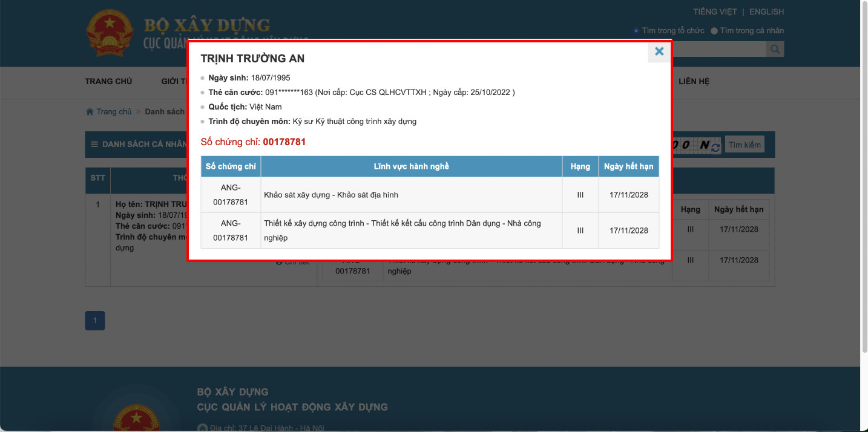Viewport: 868px width, 432px height.
Task: Select 'Tìm trong cá nhân' radio option
Action: pyautogui.click(x=714, y=30)
